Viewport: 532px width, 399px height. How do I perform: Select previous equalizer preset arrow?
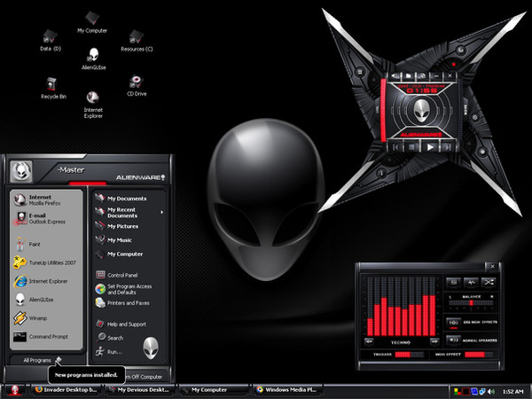(369, 341)
